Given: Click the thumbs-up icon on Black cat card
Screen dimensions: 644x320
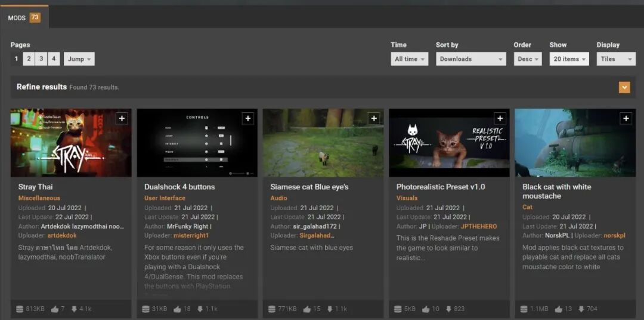Looking at the screenshot, I should coord(558,309).
